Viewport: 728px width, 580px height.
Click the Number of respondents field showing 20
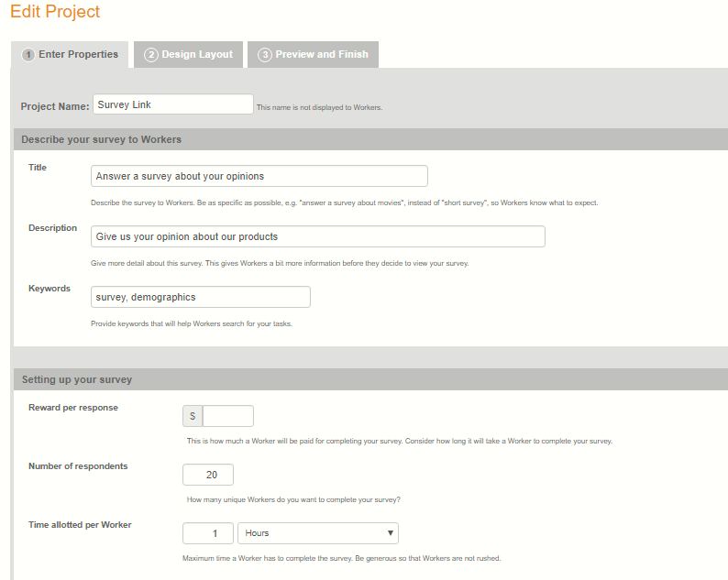(x=208, y=475)
